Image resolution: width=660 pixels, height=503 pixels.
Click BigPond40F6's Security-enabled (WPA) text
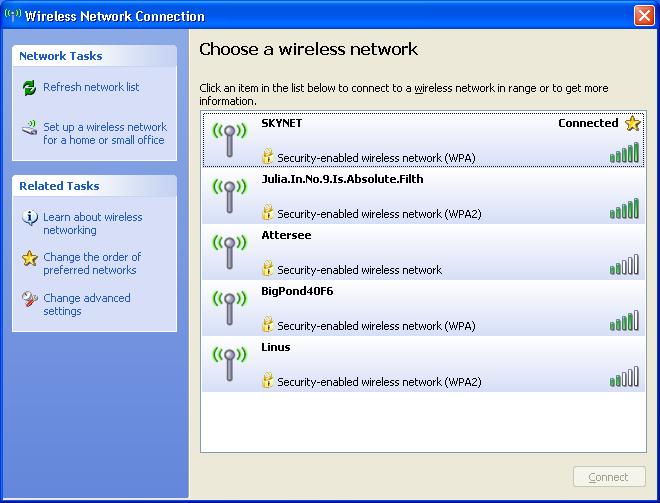tap(376, 326)
